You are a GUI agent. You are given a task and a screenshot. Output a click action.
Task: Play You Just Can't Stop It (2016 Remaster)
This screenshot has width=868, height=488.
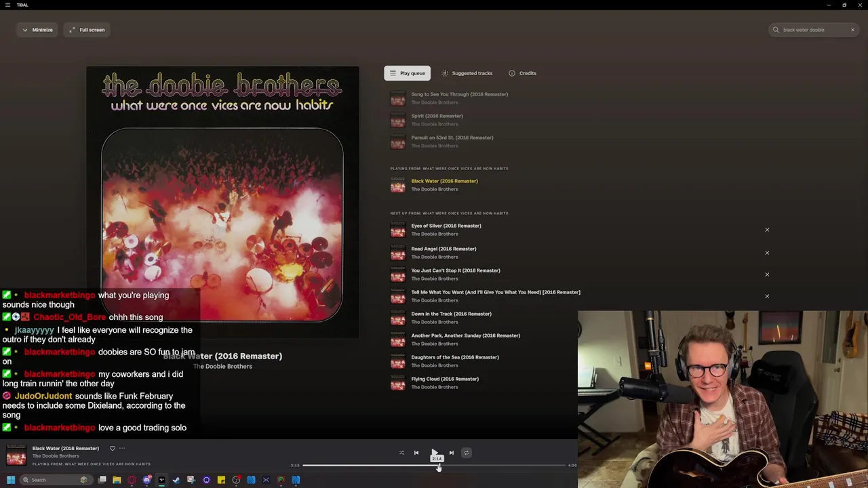pos(456,270)
